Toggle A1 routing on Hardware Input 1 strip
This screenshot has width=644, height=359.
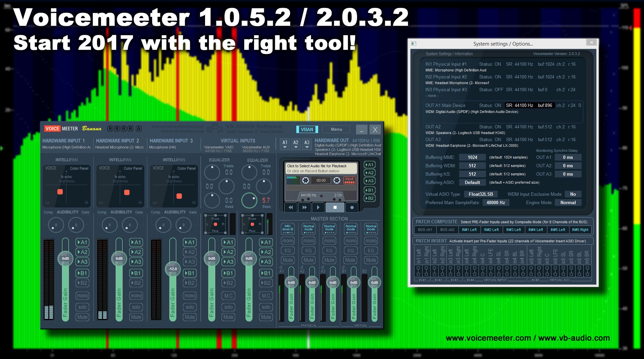pyautogui.click(x=82, y=242)
